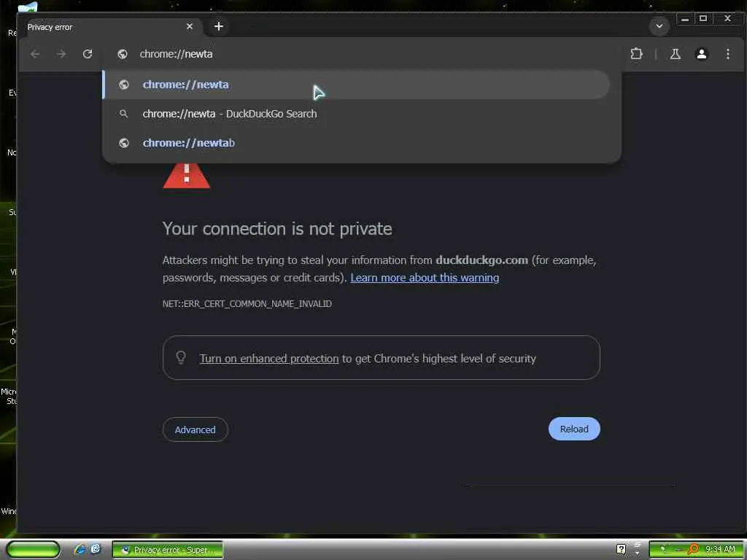
Task: Close the Privacy error tab
Action: (190, 26)
